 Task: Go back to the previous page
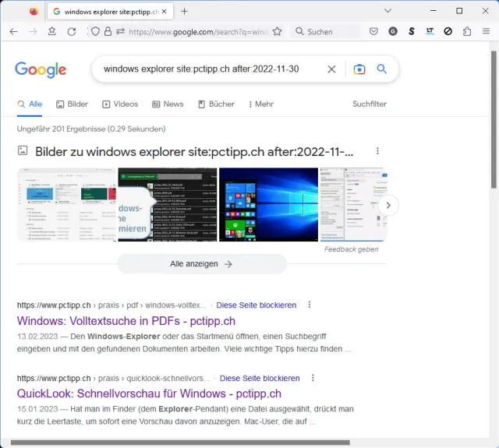coord(14,31)
